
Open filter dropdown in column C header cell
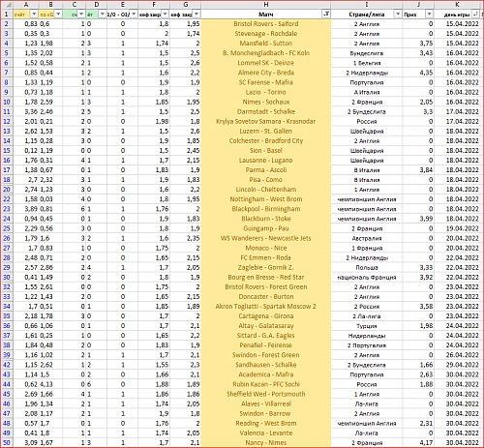click(x=81, y=15)
